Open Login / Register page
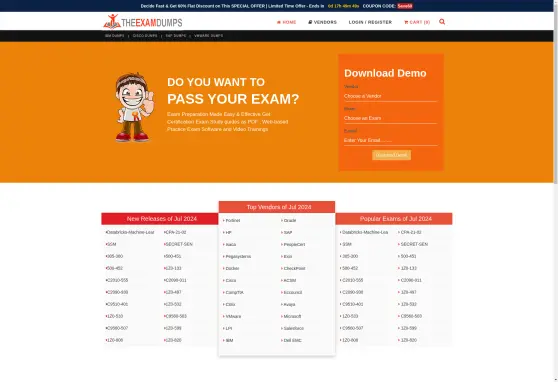This screenshot has width=558, height=382. click(x=370, y=22)
